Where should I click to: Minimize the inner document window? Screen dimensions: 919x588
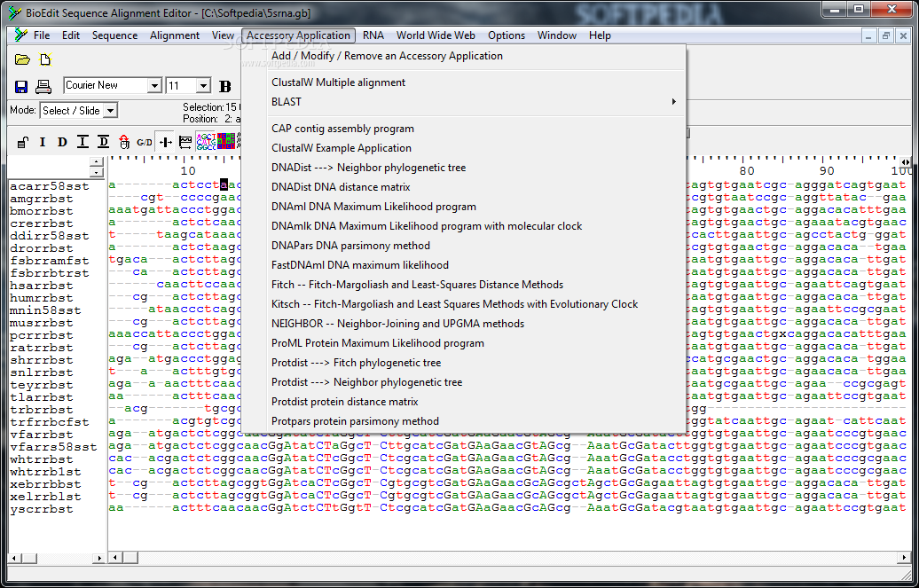coord(868,35)
